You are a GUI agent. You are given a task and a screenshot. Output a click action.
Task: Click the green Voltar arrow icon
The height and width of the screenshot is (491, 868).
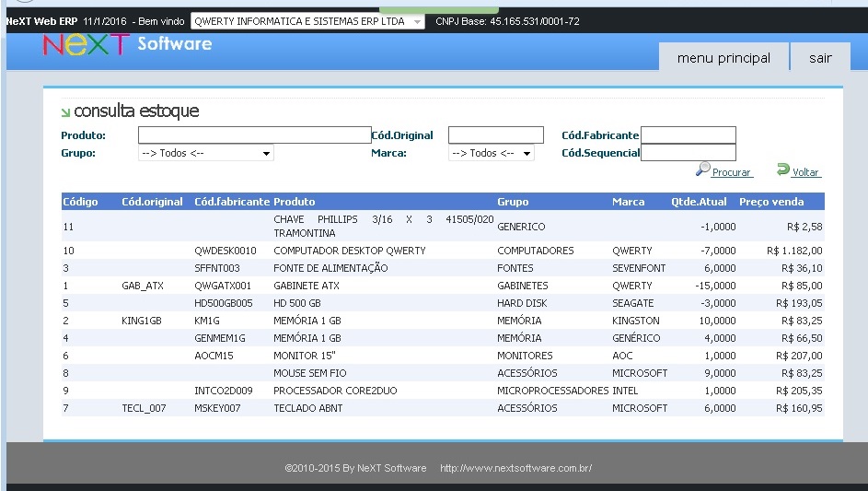point(783,169)
